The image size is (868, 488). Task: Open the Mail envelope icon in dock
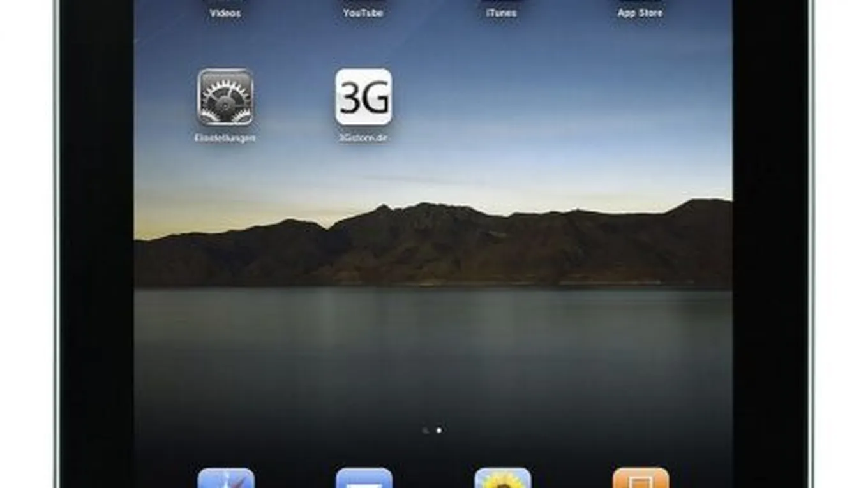(364, 478)
